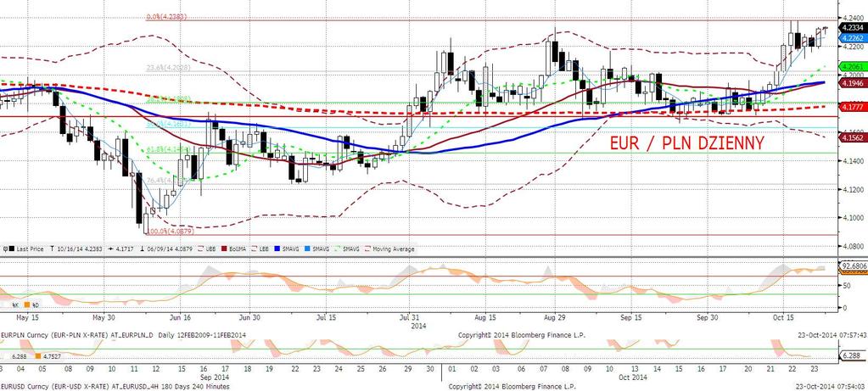This screenshot has height=391, width=868.
Task: Click the Jun 16 date label
Action: click(179, 318)
